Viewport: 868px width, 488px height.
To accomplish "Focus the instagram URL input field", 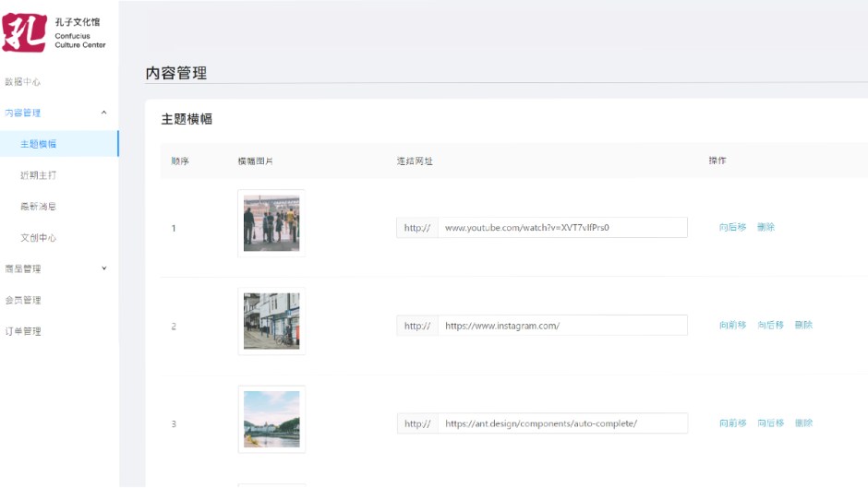I will click(562, 326).
